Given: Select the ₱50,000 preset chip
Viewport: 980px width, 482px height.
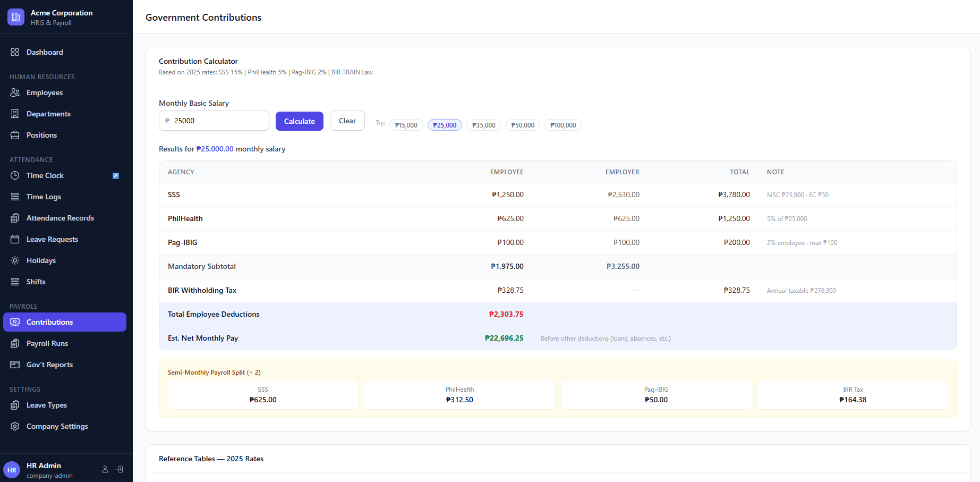Looking at the screenshot, I should [523, 125].
